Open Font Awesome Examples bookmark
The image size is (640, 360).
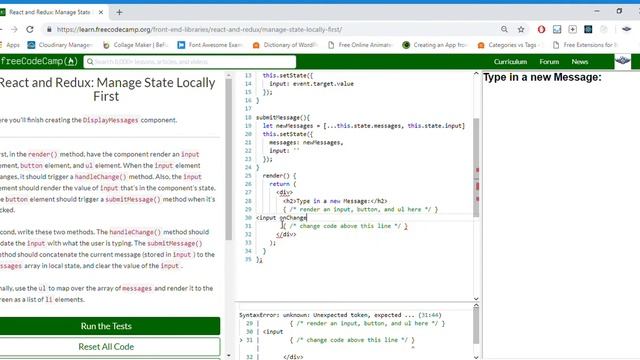211,45
